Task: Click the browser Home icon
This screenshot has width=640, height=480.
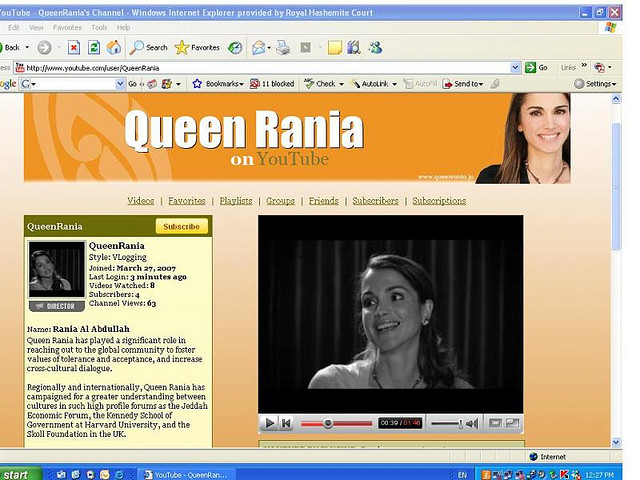Action: tap(113, 47)
